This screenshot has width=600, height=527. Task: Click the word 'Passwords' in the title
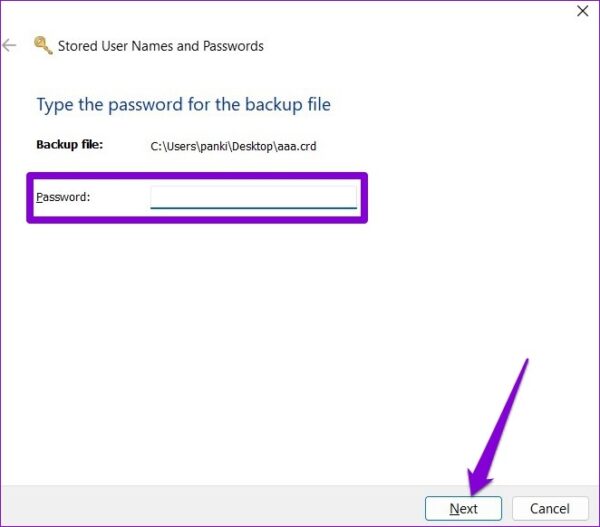click(x=233, y=46)
